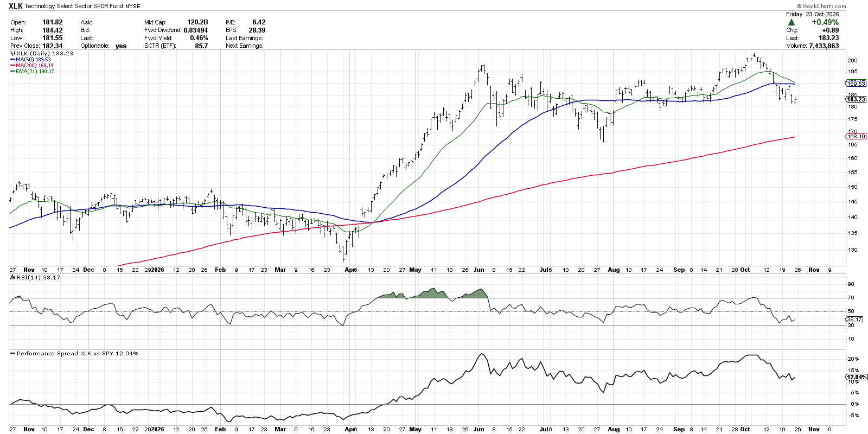
Task: Click the EMA(21) green legend entry
Action: [32, 72]
